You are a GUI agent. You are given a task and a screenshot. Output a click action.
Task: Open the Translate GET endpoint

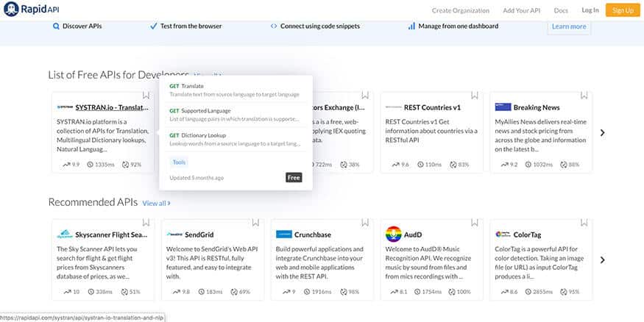pos(193,86)
